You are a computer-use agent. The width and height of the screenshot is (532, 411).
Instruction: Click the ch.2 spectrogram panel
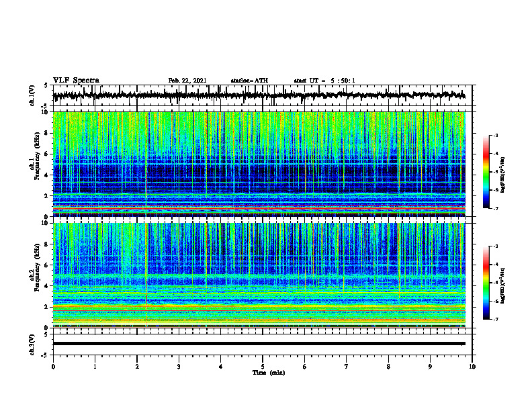pyautogui.click(x=259, y=275)
